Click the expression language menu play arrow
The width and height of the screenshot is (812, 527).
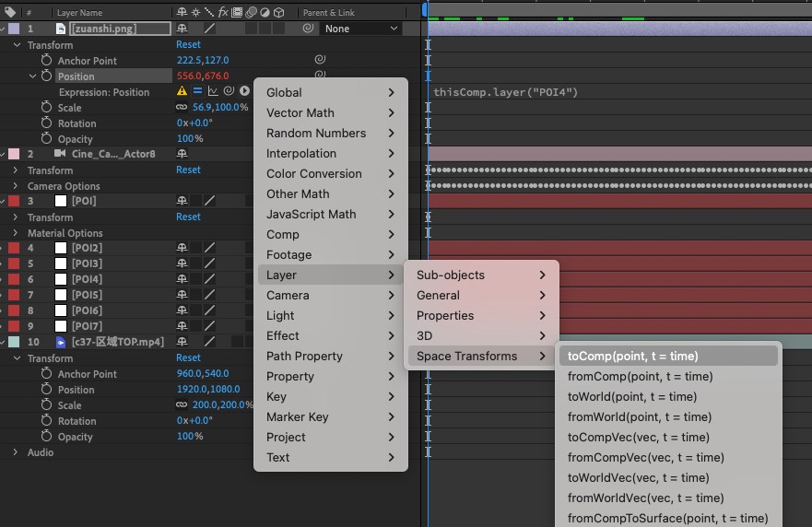click(244, 91)
